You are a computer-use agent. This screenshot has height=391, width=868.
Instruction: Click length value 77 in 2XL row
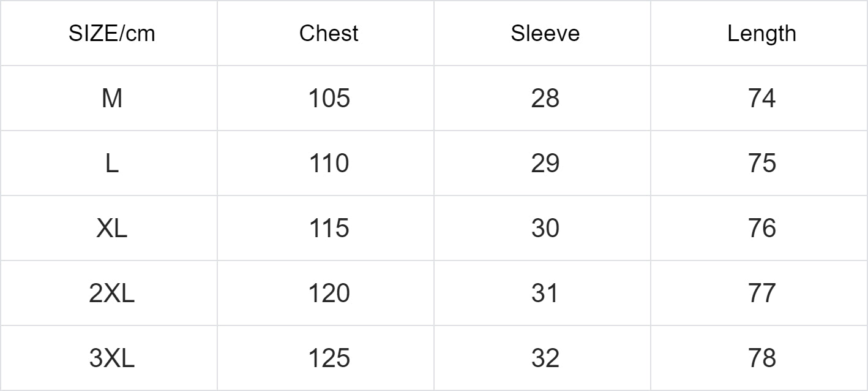[x=761, y=293]
